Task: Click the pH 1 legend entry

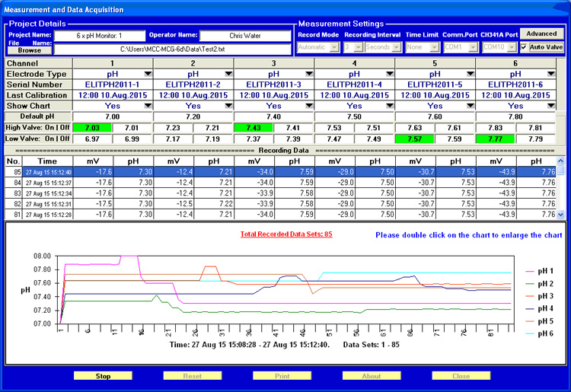Action: pos(542,270)
